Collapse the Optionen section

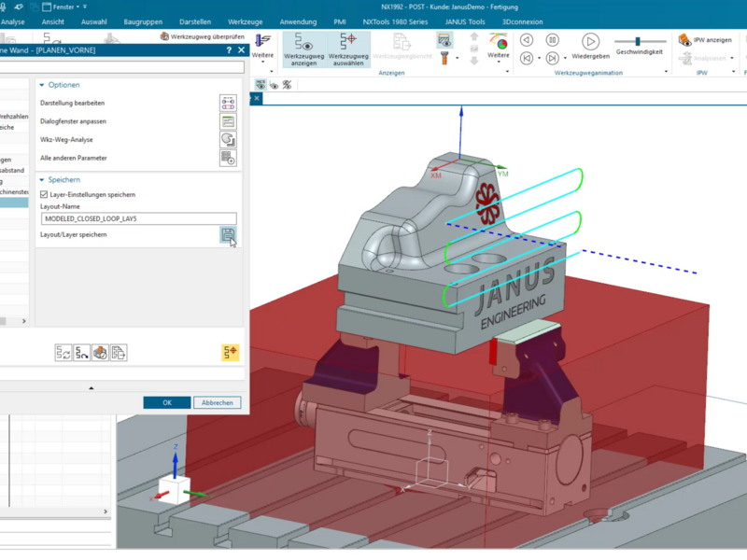[42, 85]
